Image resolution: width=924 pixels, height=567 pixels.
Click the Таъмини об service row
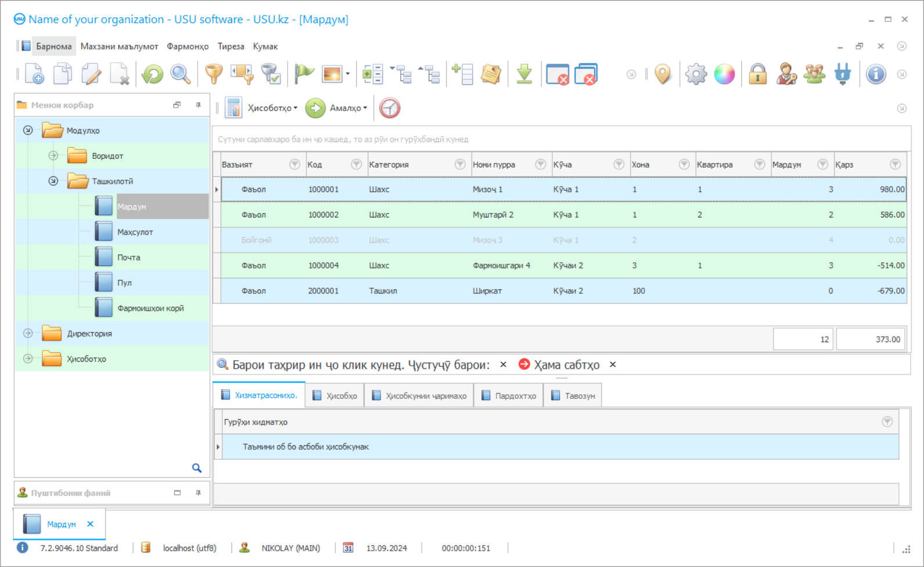point(560,447)
